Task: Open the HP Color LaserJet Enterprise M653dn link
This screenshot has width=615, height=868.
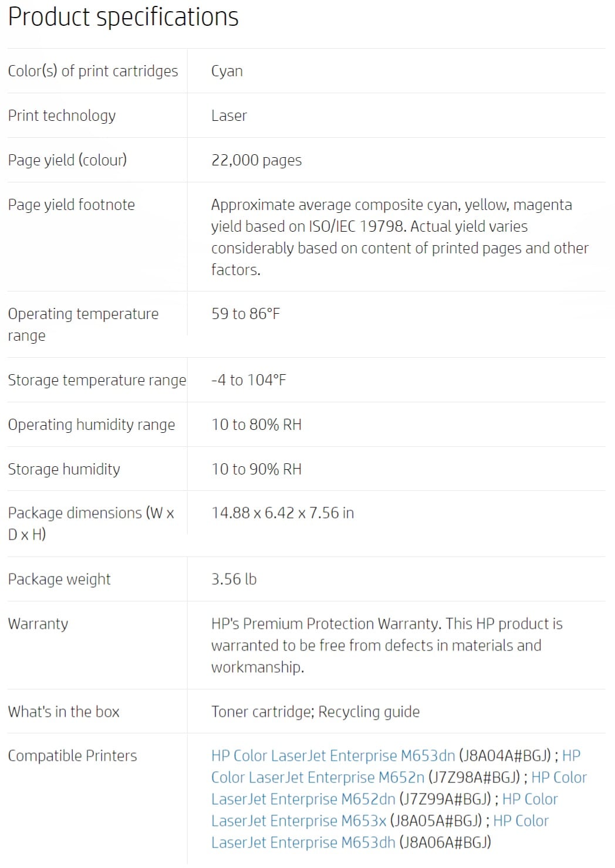Action: [333, 755]
